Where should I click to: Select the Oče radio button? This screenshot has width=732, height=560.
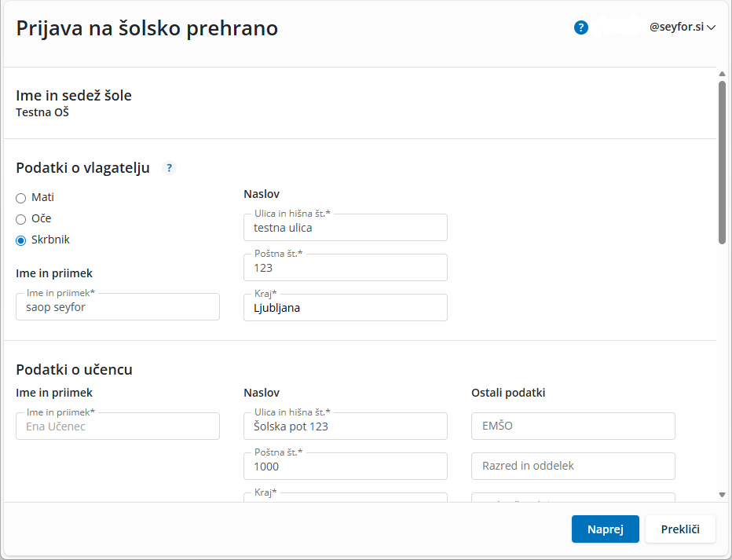point(21,219)
